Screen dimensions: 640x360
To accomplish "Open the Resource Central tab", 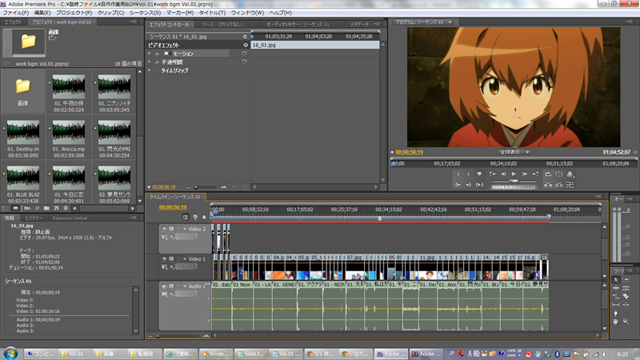I will (69, 218).
